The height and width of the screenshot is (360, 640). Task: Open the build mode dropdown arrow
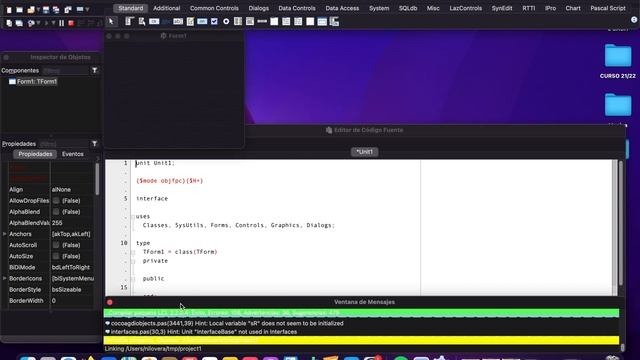[x=38, y=23]
